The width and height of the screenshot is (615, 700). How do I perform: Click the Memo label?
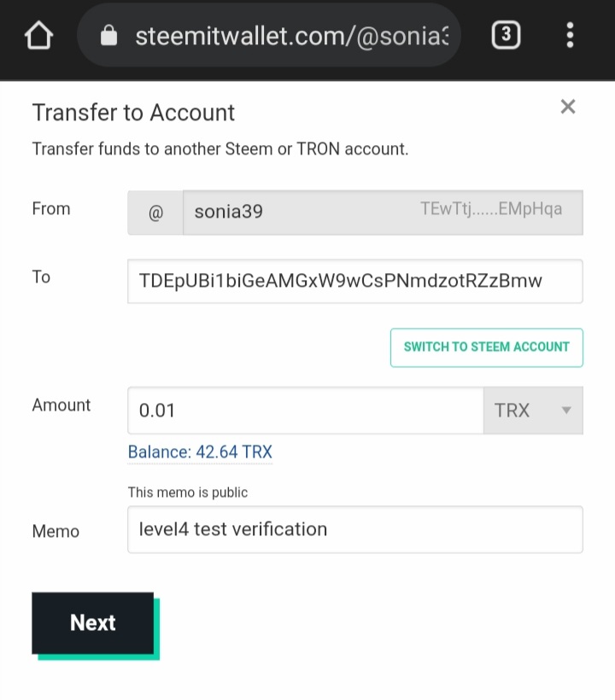point(56,531)
